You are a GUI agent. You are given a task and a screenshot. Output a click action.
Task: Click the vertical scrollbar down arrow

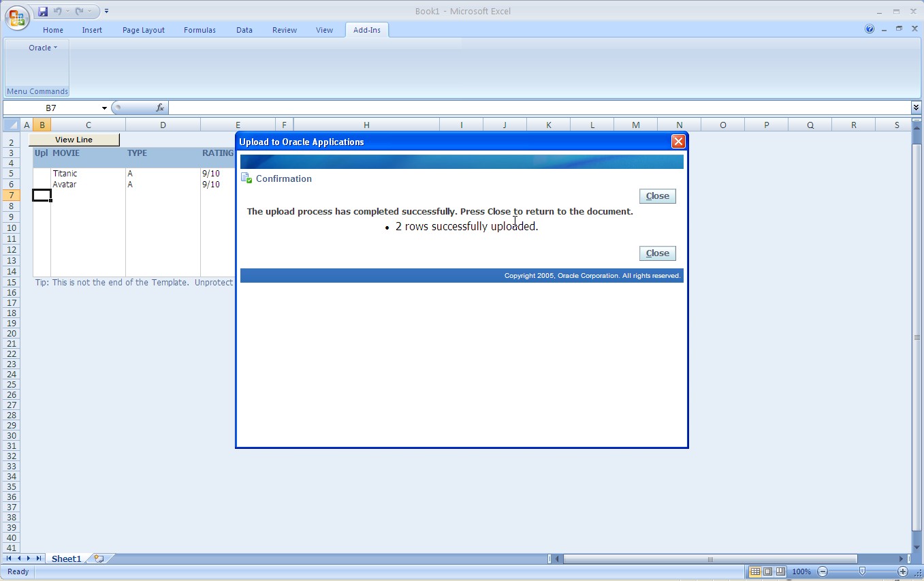(x=916, y=548)
